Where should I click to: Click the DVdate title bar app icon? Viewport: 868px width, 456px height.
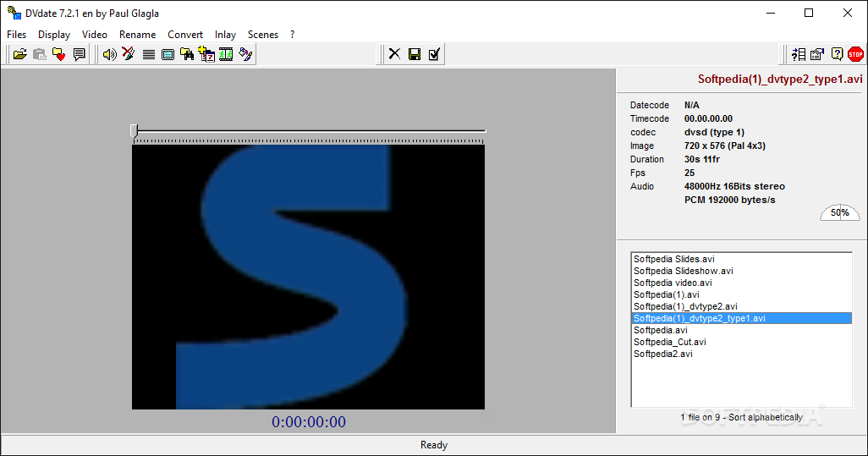point(14,12)
